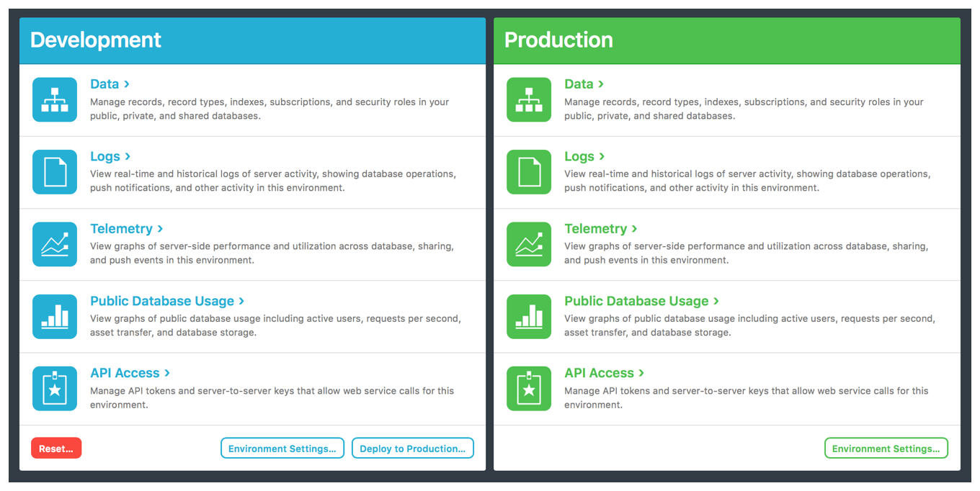This screenshot has width=980, height=491.
Task: Open Production Environment Settings
Action: tap(886, 449)
